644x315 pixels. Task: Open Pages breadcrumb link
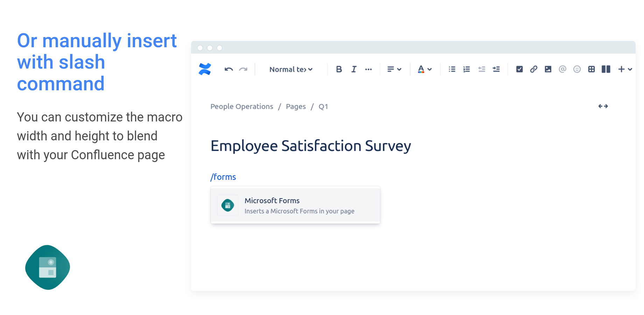pyautogui.click(x=296, y=106)
